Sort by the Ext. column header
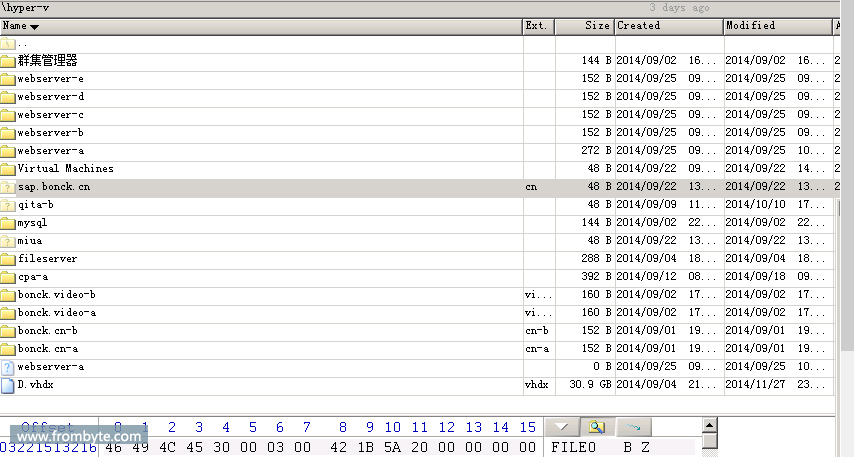Viewport: 854px width, 457px height. click(x=537, y=26)
